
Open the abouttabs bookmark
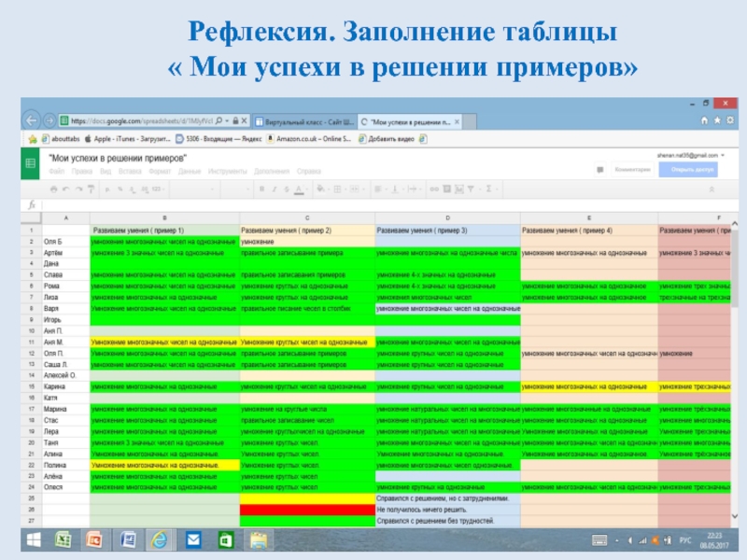click(61, 139)
